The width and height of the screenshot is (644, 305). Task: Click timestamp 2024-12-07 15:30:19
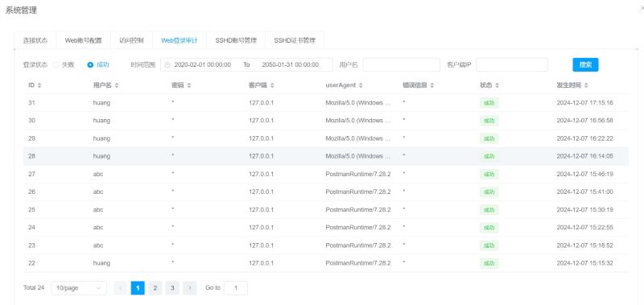584,209
